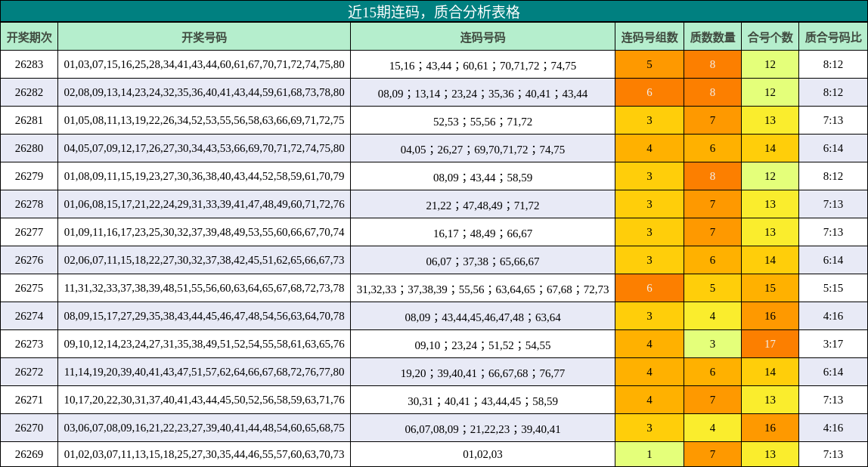Click period number 26271

(x=29, y=400)
